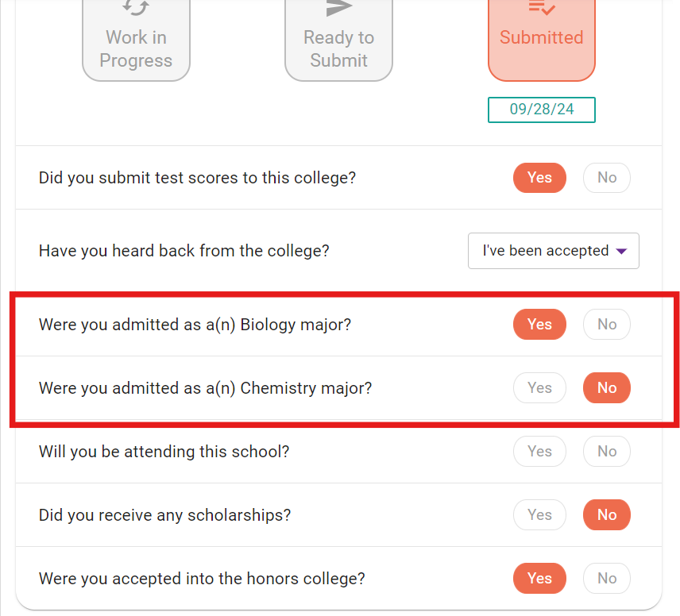Select the Work in Progress status card
680x616 pixels.
(136, 40)
